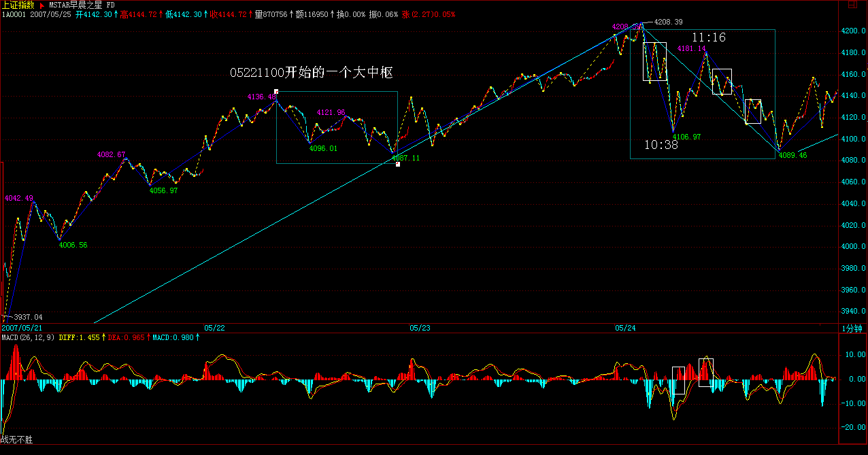Viewport: 868px width, 455px height.
Task: Click the 05/24 date marker on the time axis
Action: coord(625,328)
